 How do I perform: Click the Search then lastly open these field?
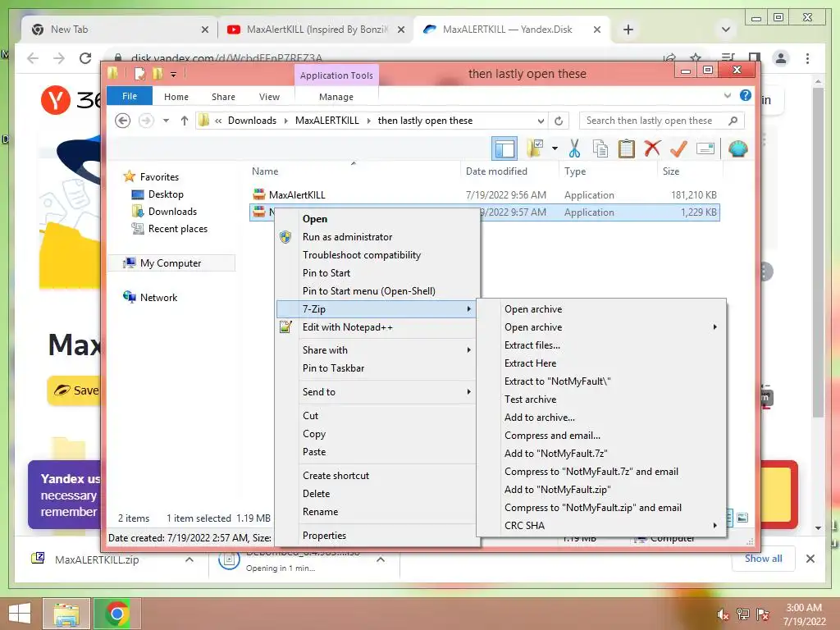[x=662, y=121]
